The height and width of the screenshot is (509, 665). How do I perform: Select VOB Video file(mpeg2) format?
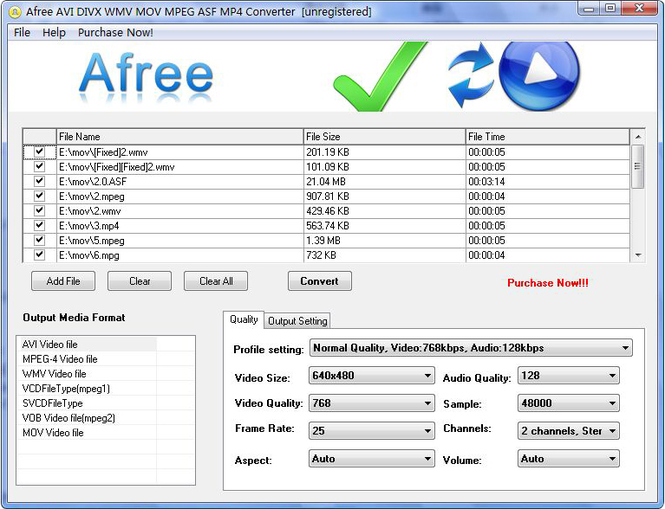coord(87,418)
